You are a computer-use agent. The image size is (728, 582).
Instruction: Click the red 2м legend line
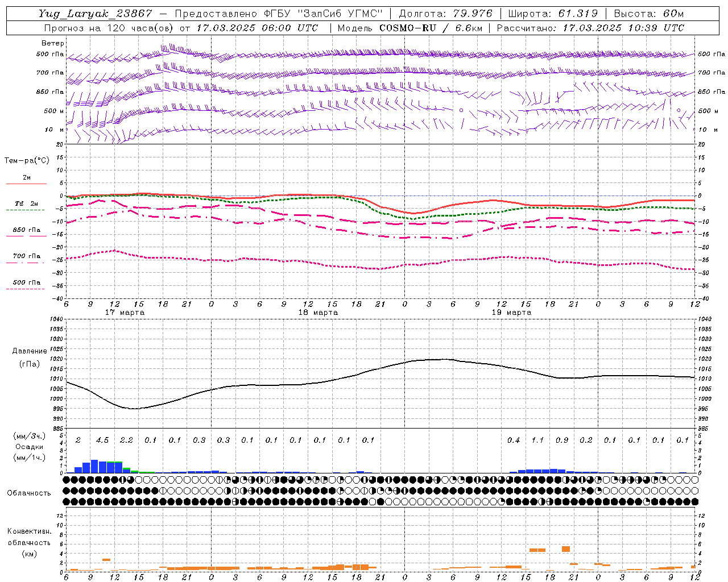click(26, 184)
